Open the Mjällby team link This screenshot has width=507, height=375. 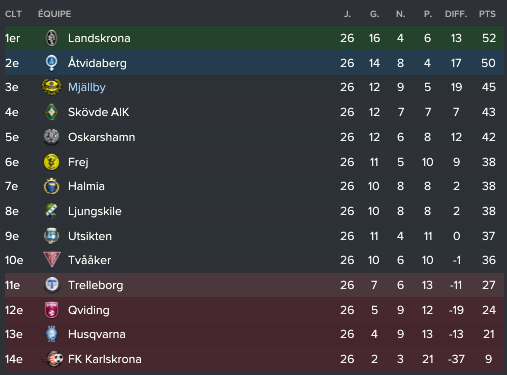(87, 87)
